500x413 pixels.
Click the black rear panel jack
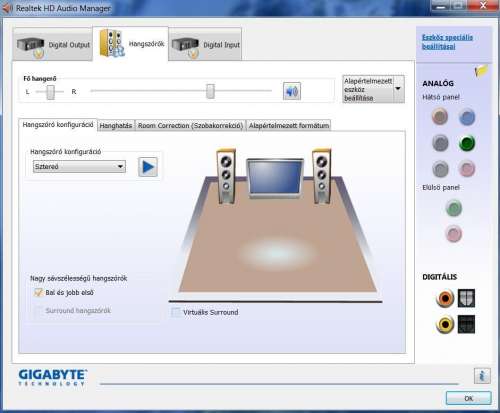[440, 143]
